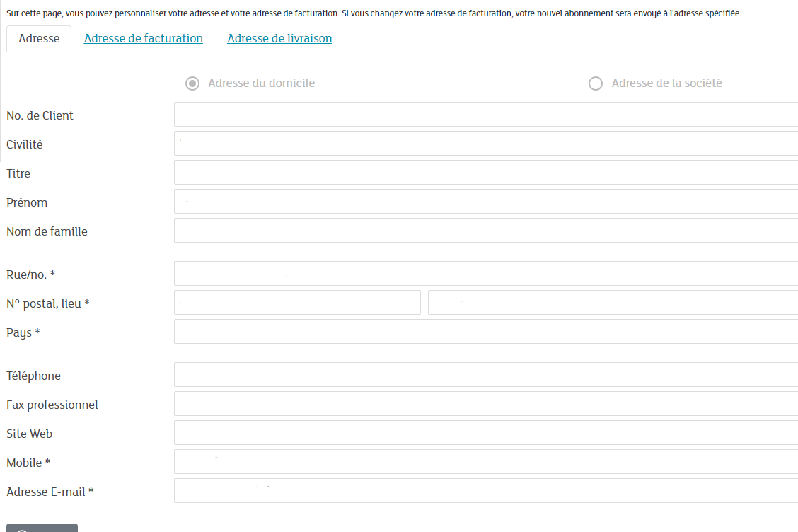
Task: Open the Adresse de facturation tab
Action: (143, 39)
